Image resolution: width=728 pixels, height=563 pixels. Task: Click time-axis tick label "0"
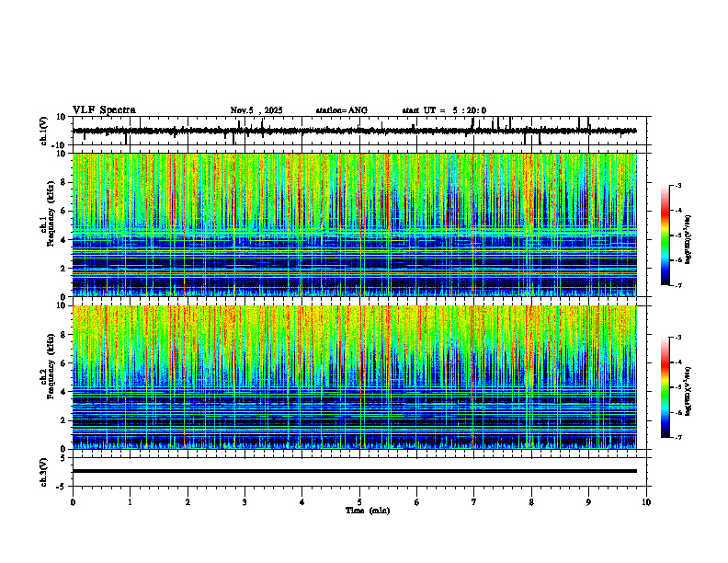click(73, 502)
